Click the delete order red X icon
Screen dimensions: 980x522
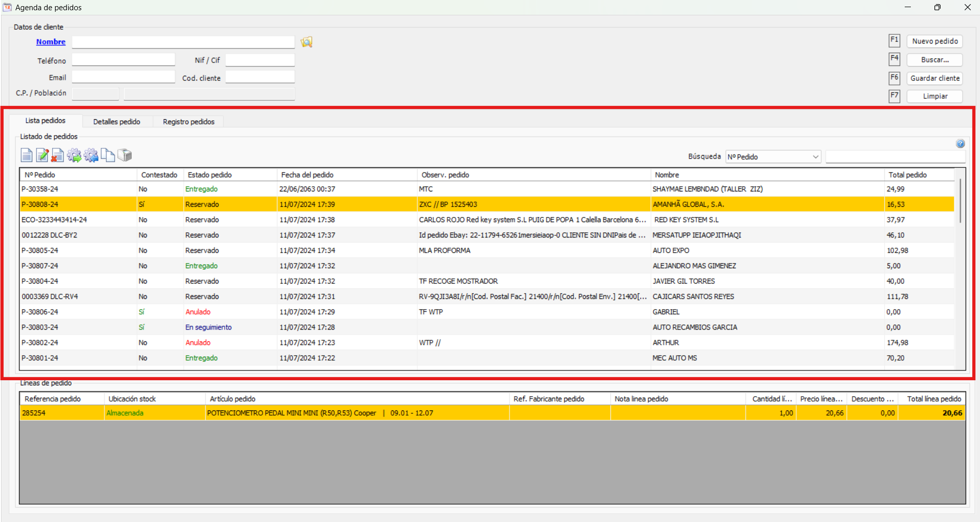pyautogui.click(x=58, y=155)
